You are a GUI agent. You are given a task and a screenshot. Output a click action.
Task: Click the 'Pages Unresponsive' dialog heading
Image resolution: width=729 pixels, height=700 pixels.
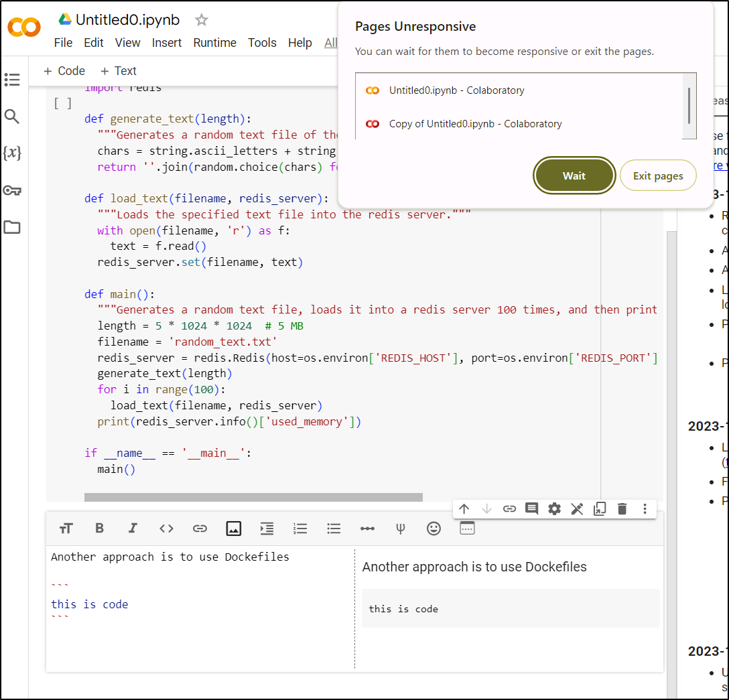[x=415, y=27]
